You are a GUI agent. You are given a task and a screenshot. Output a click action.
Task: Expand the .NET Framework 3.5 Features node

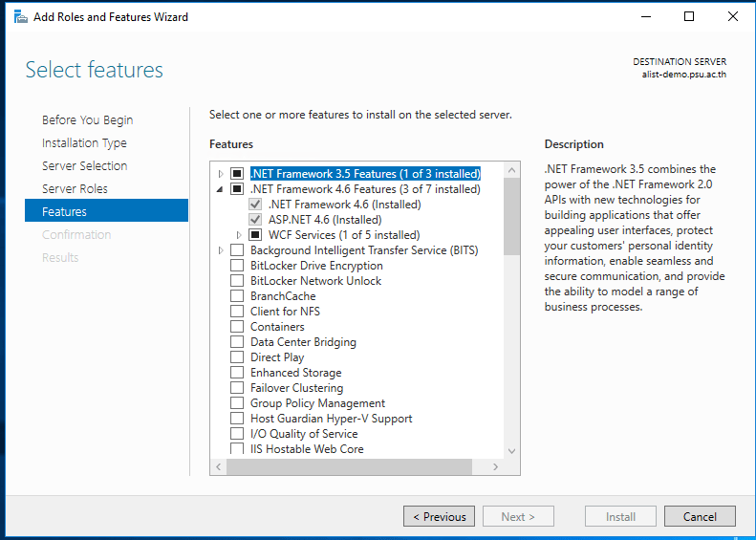pos(221,174)
